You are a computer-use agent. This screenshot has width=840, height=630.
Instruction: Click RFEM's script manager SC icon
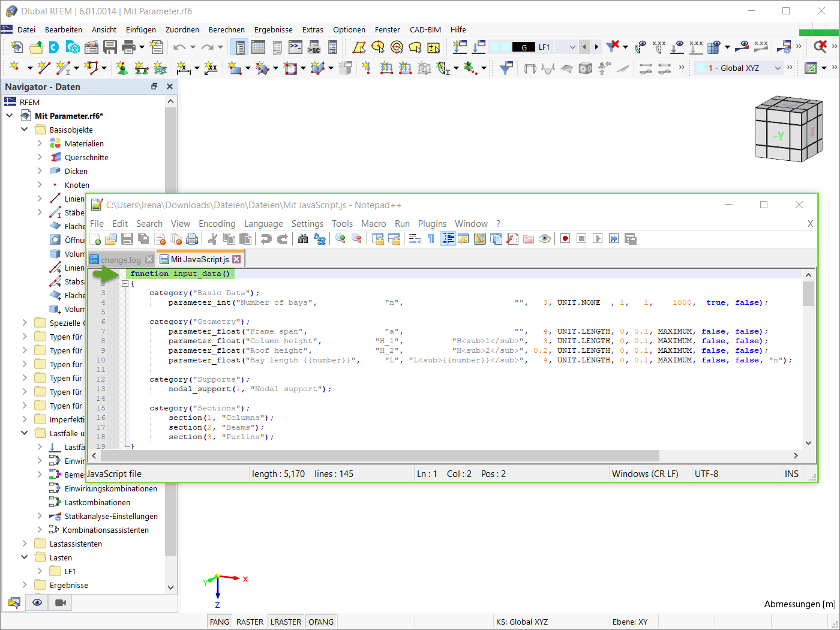point(314,47)
